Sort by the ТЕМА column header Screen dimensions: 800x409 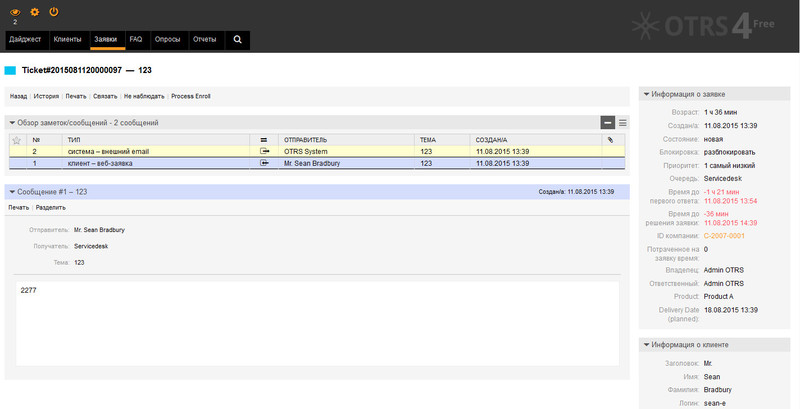428,140
